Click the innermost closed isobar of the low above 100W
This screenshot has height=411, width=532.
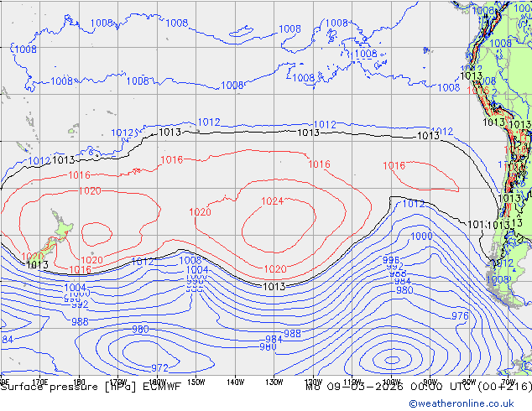point(393,360)
